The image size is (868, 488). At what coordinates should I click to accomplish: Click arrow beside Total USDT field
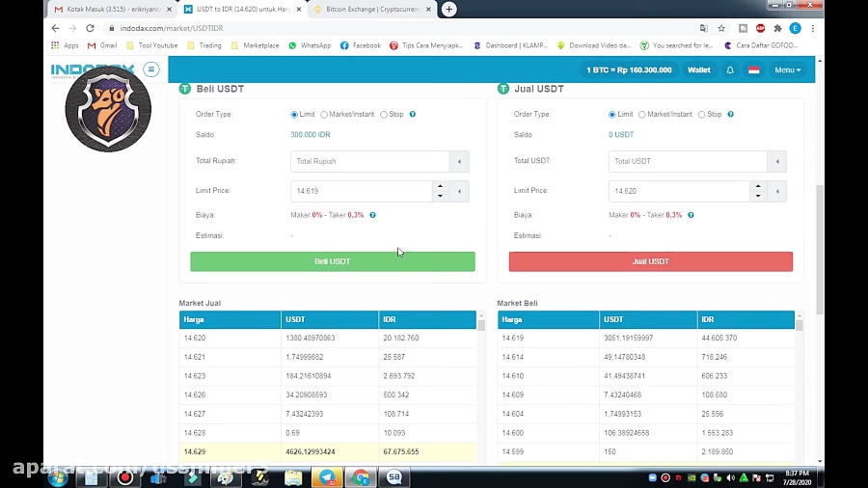click(777, 162)
